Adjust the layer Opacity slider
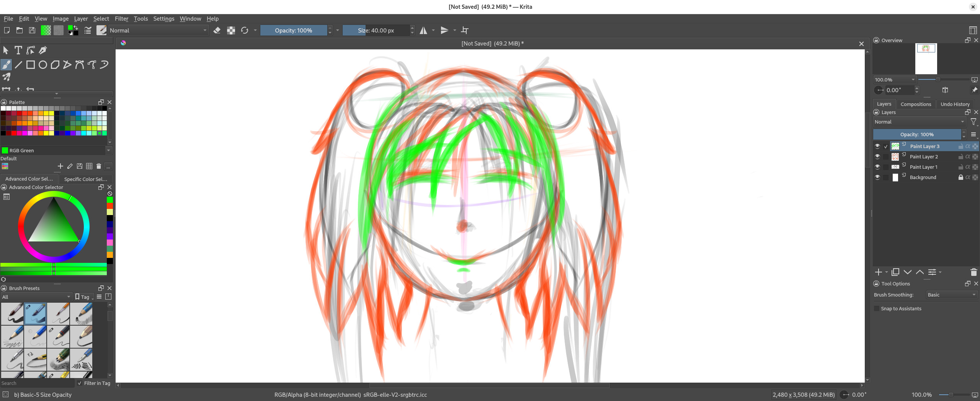This screenshot has height=401, width=980. [917, 134]
